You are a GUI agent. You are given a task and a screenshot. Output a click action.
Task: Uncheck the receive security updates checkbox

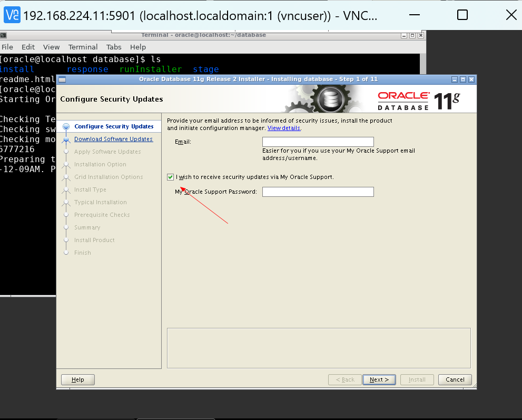tap(171, 177)
